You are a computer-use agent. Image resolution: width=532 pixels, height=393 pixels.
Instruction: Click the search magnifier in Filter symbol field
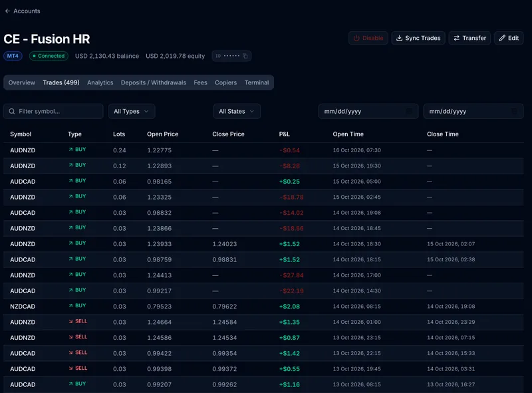pyautogui.click(x=12, y=111)
